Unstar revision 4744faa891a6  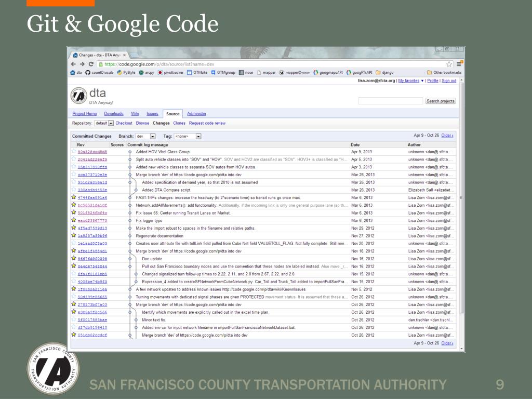74,197
